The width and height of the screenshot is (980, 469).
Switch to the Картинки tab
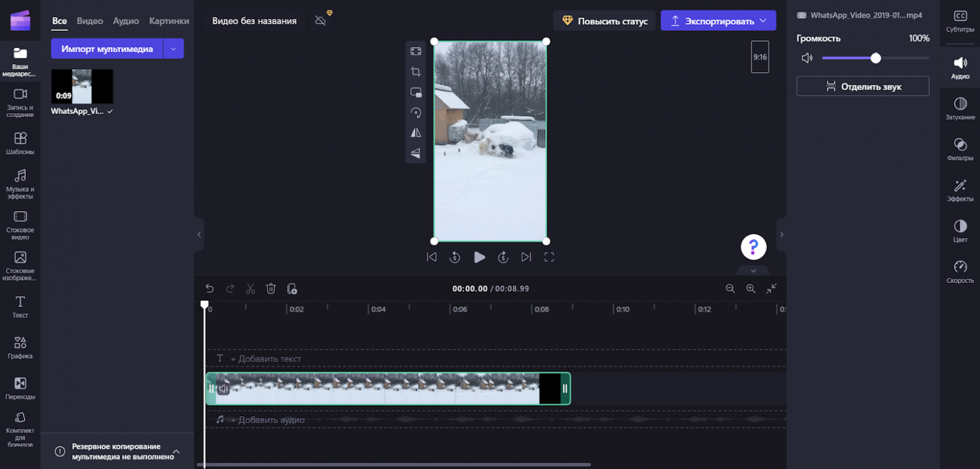click(169, 21)
